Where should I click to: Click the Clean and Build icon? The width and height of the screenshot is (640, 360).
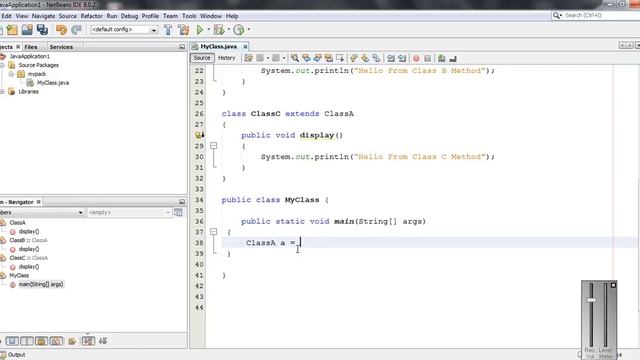point(184,30)
